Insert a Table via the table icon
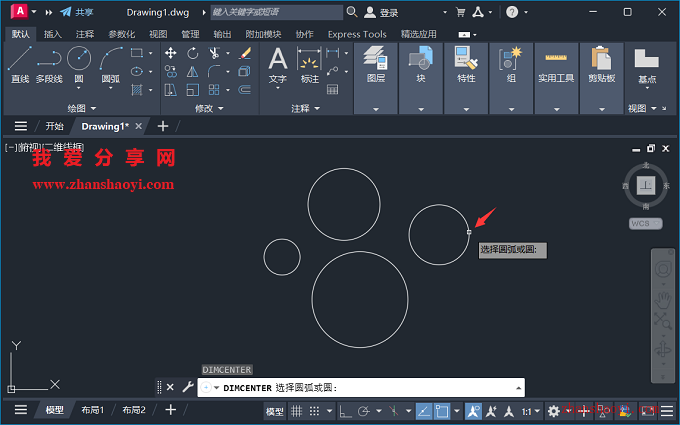This screenshot has height=425, width=680. point(333,90)
